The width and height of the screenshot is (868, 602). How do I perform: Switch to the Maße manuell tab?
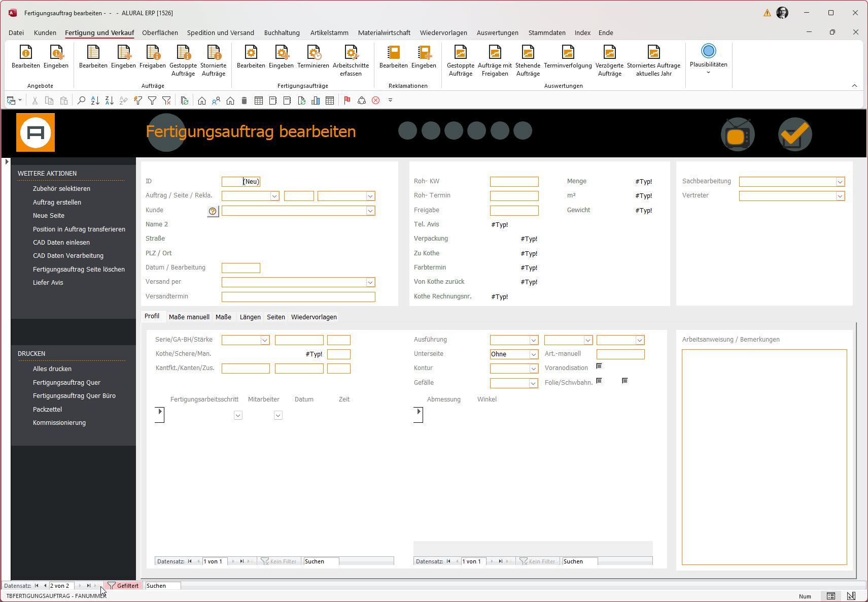(x=189, y=317)
